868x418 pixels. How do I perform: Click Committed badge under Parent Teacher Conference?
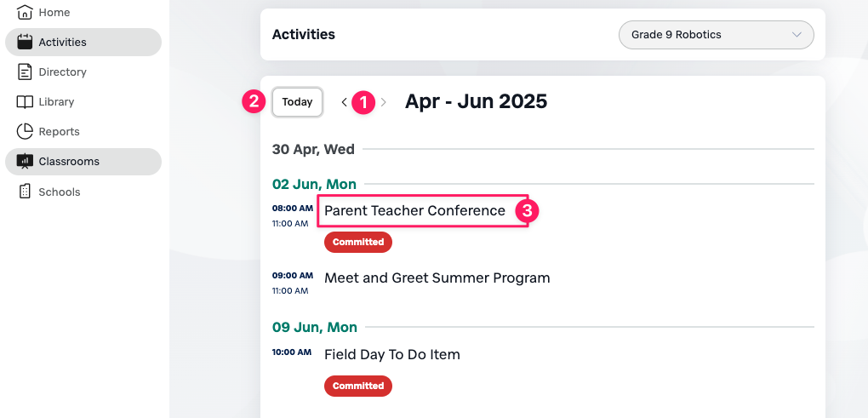tap(358, 242)
